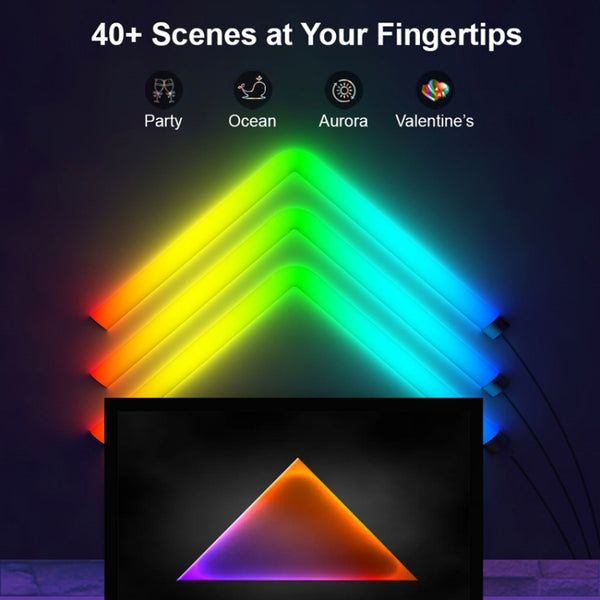
Task: Click the "40+ Scenes at Your Fingertips" heading
Action: click(x=307, y=34)
